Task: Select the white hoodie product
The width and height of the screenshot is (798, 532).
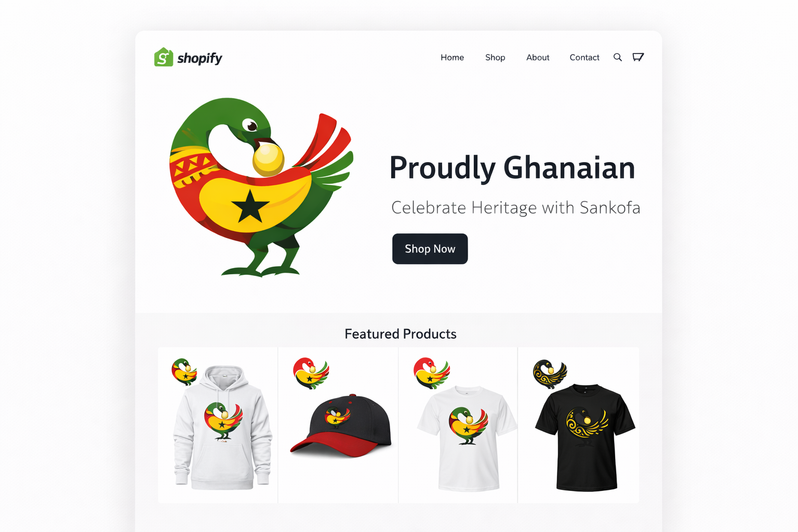Action: point(222,428)
